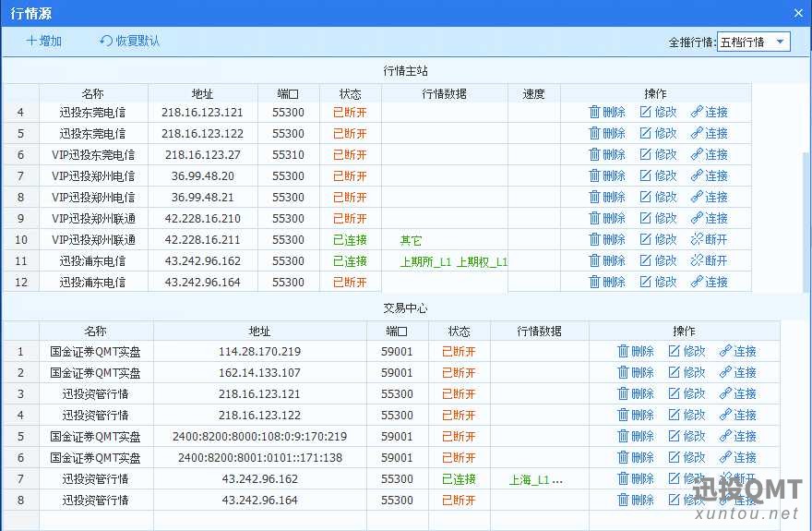
Task: Connect 行情主站 row 4 (218.16.123.121)
Action: coord(709,112)
